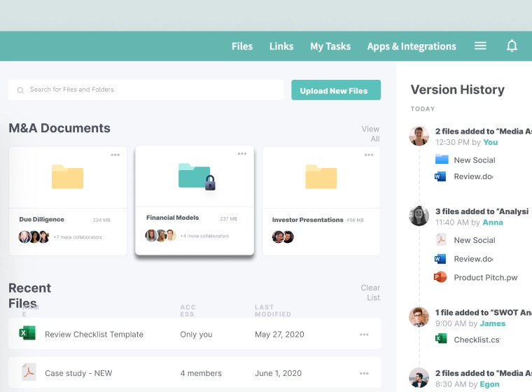Open the notifications bell icon
The height and width of the screenshot is (392, 532).
pyautogui.click(x=512, y=46)
